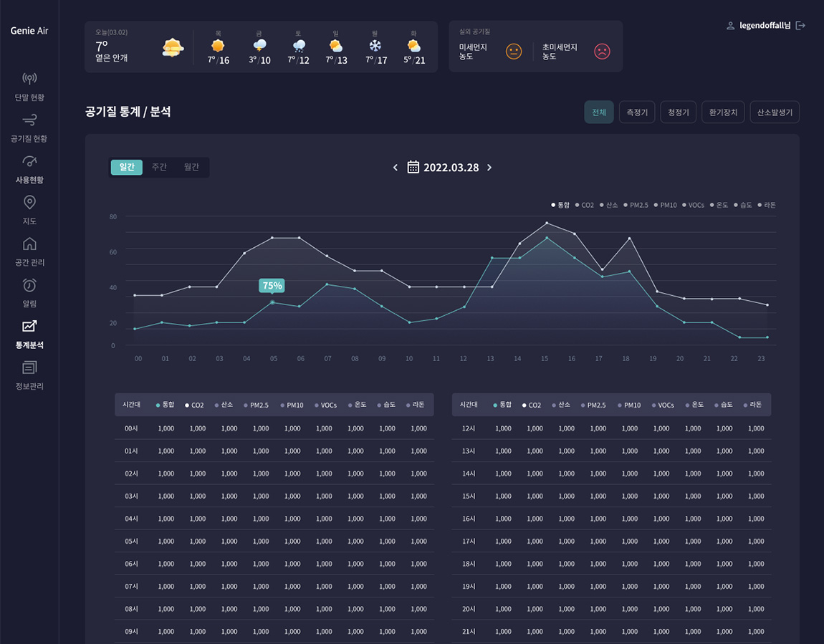This screenshot has width=824, height=644.
Task: Open the 공기질 현황 wind icon
Action: coord(29,120)
